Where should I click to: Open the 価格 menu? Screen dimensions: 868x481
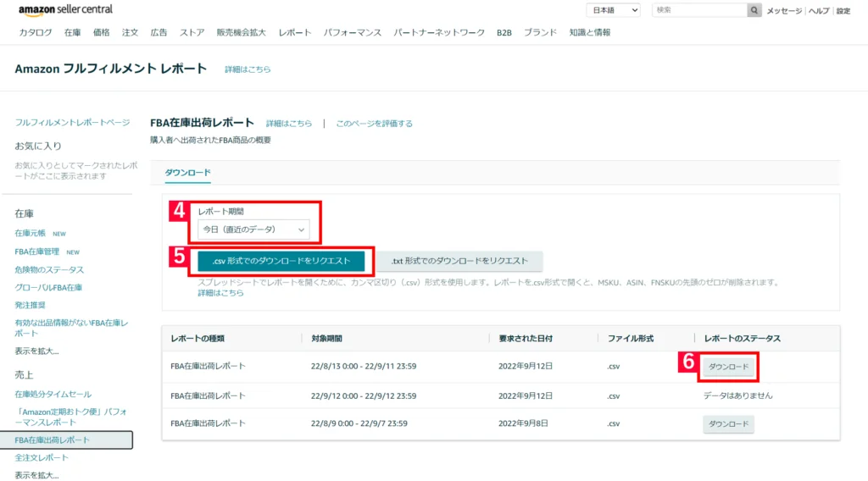(x=102, y=33)
